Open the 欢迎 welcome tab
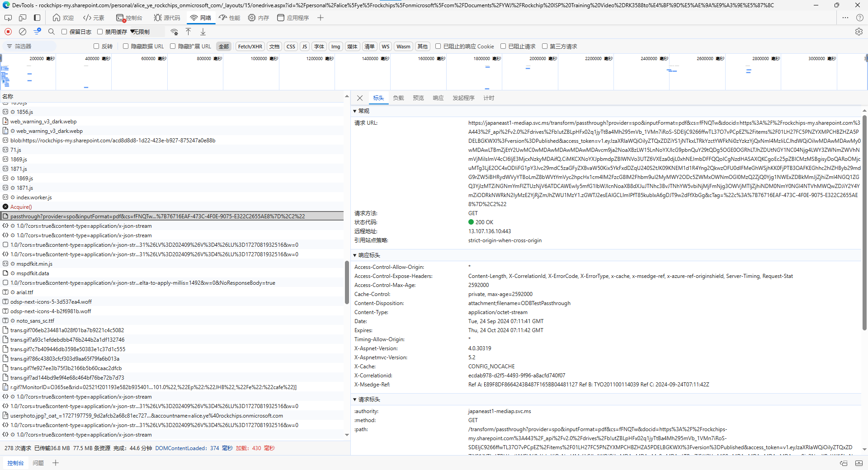 [x=63, y=18]
